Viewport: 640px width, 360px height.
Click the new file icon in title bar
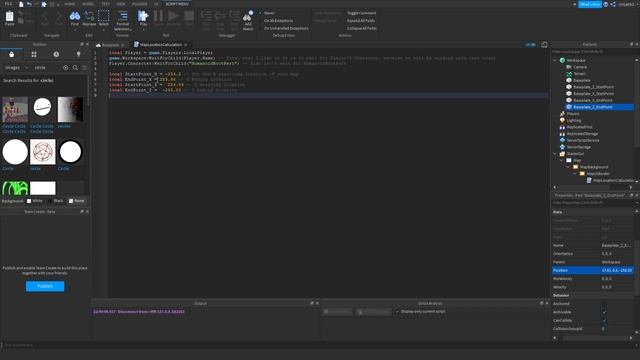pos(21,4)
